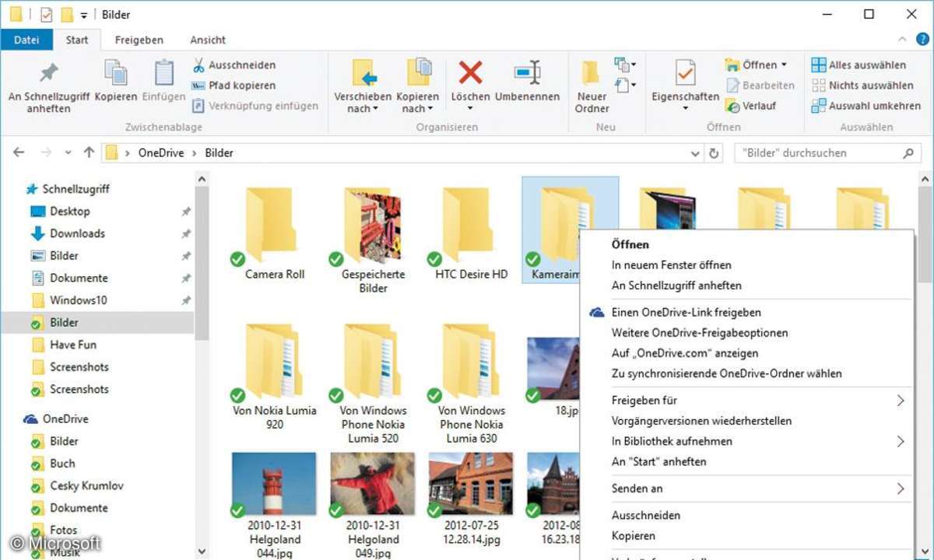The height and width of the screenshot is (560, 934).
Task: Refresh the Bilder folder view
Action: click(714, 153)
